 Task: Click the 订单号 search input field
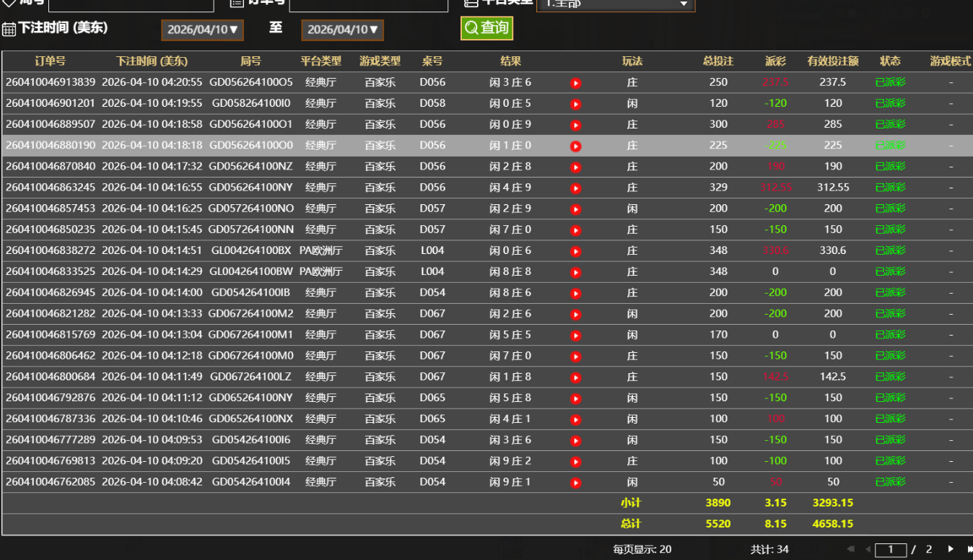click(368, 4)
